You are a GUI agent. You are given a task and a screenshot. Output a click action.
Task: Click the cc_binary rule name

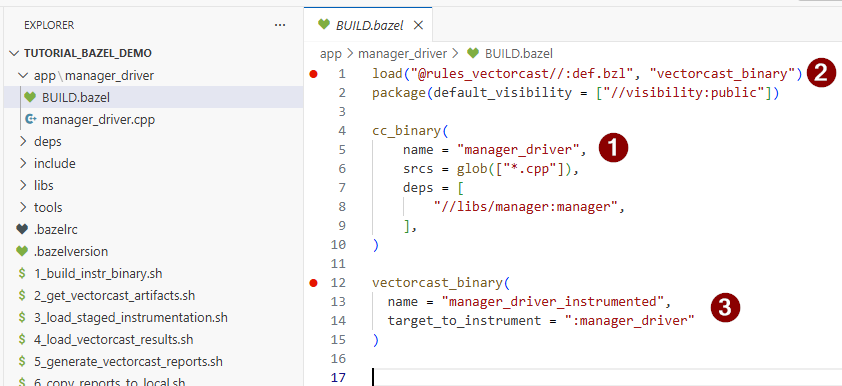click(406, 130)
